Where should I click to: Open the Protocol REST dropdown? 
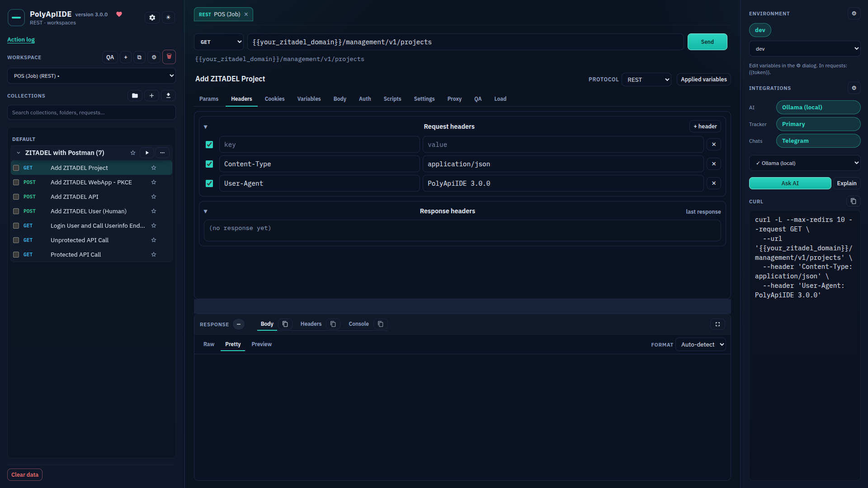click(646, 80)
